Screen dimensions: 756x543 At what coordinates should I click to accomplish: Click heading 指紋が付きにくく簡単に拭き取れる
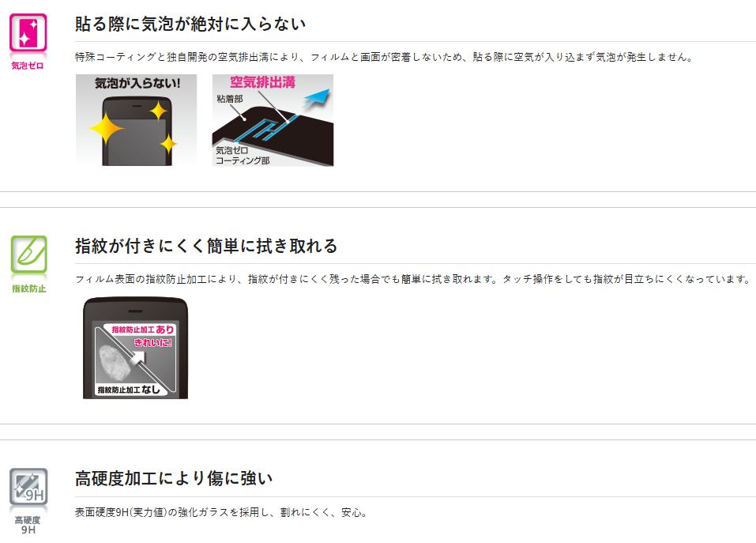click(x=206, y=246)
